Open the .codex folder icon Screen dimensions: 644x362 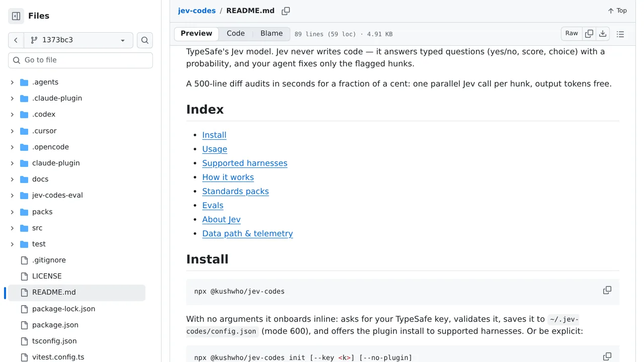24,115
